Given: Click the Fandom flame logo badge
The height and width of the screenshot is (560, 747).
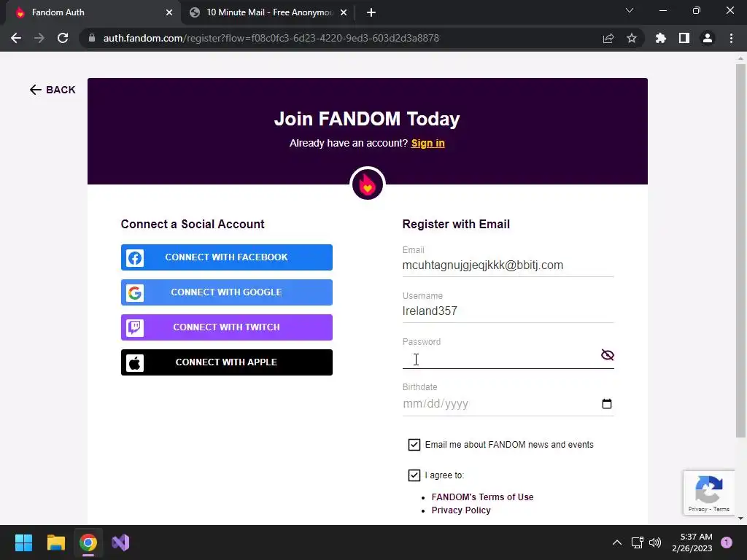Looking at the screenshot, I should click(368, 184).
